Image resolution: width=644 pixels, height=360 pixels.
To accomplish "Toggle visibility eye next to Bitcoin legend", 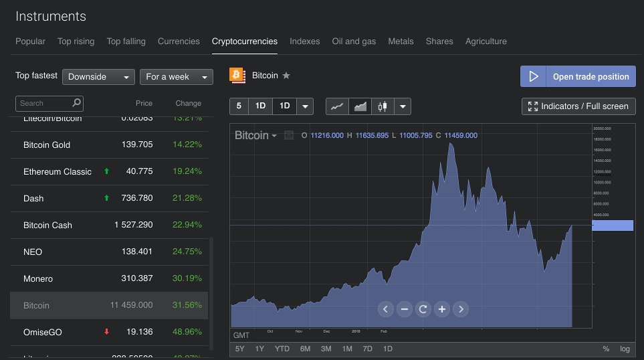I will (289, 135).
